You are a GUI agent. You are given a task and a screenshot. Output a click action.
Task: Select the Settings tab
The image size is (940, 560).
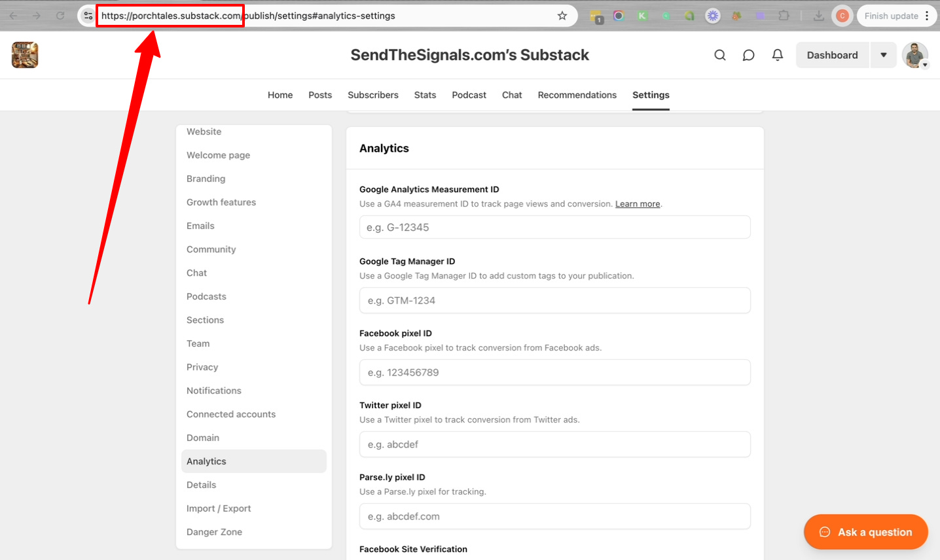651,95
